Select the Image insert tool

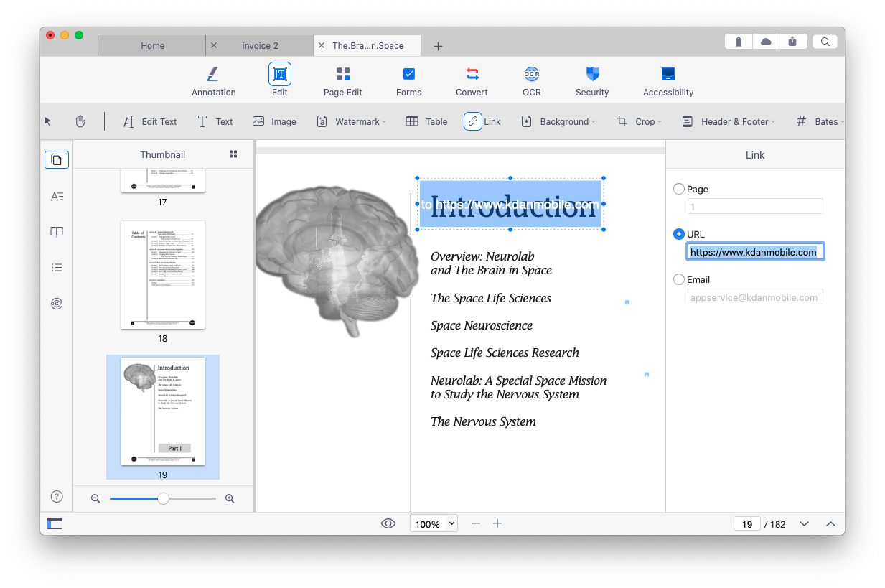(274, 121)
